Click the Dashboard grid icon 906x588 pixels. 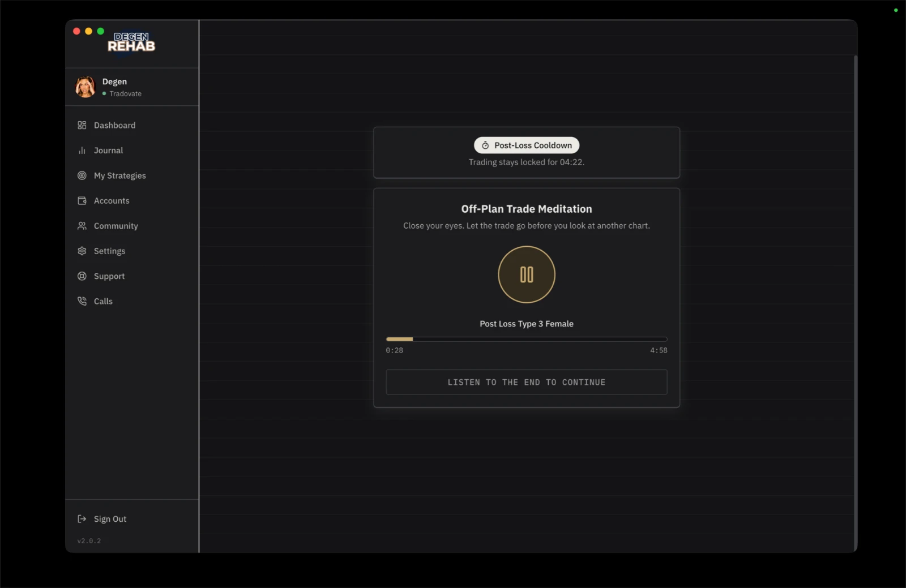click(x=82, y=125)
